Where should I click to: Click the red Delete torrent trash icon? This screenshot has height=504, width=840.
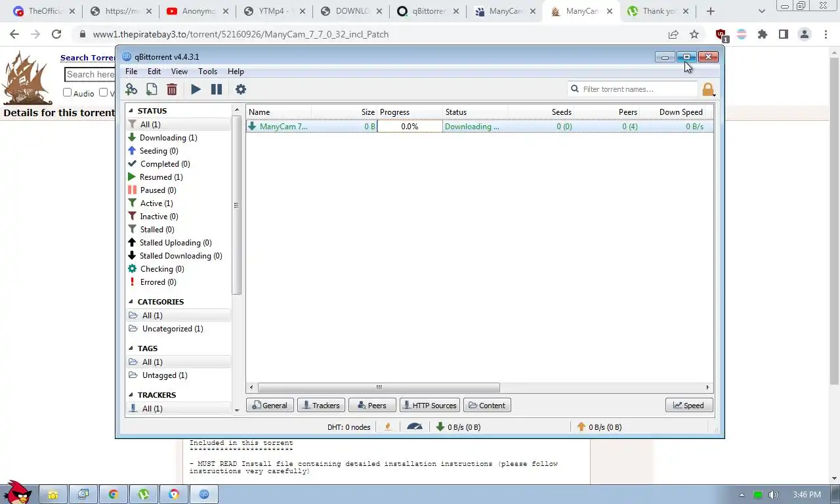pos(172,89)
